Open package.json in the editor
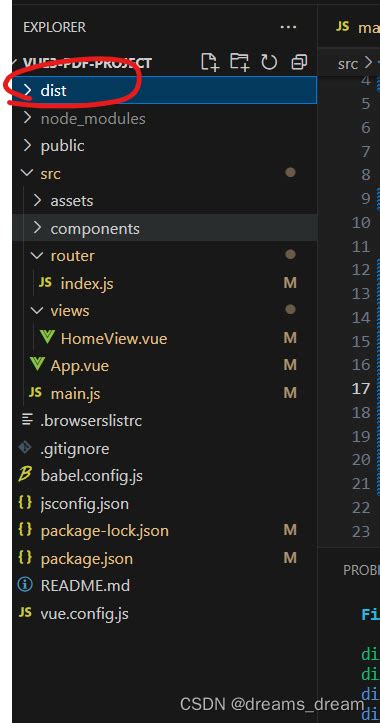The width and height of the screenshot is (380, 723). click(87, 558)
